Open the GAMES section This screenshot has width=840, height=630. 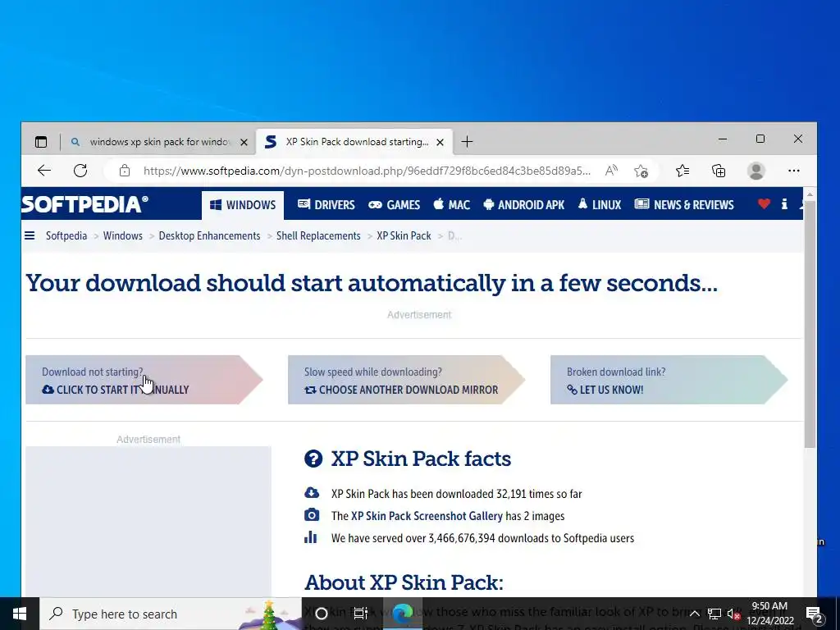pos(395,204)
